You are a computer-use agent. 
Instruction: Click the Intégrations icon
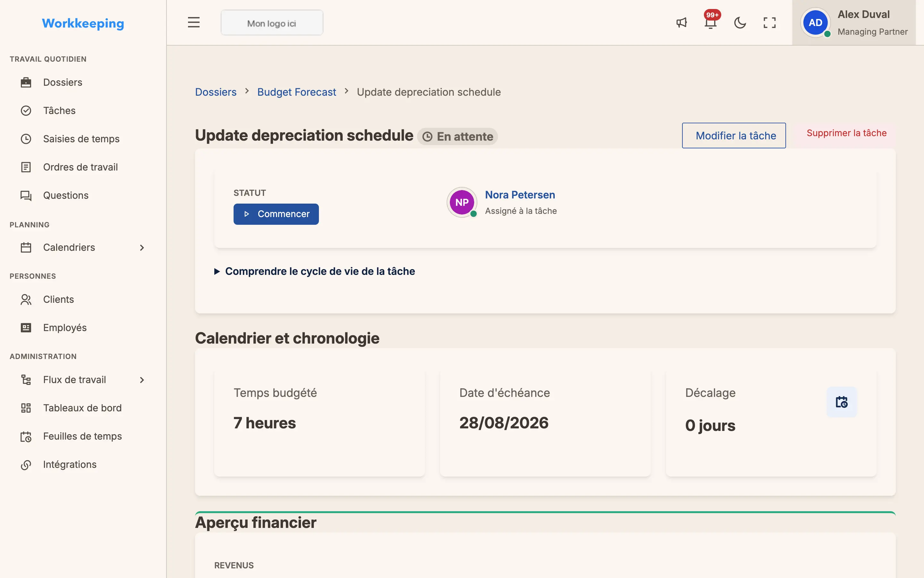point(26,464)
